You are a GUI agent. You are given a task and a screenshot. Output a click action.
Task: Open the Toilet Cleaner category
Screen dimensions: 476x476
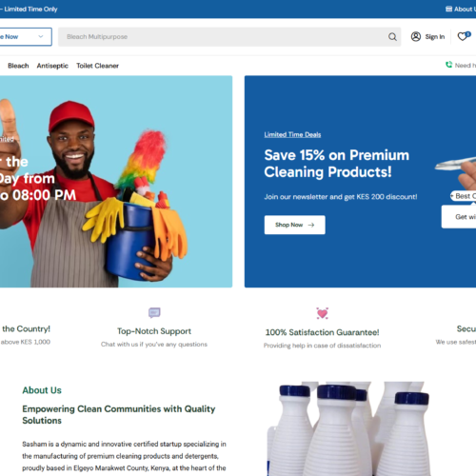97,66
